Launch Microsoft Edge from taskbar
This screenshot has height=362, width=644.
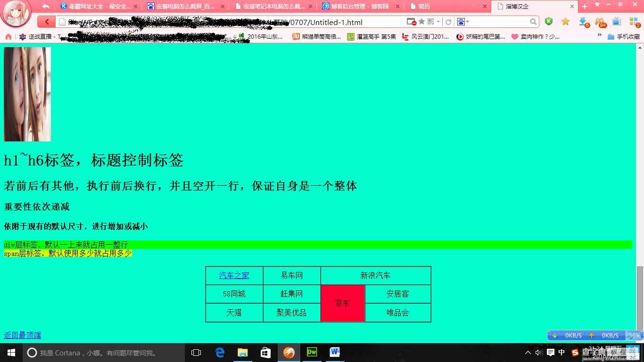(x=220, y=353)
